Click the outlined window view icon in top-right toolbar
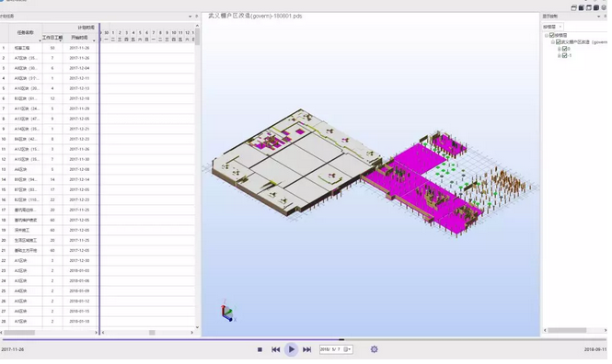Screen dimensions: 612x364 pos(589,7)
